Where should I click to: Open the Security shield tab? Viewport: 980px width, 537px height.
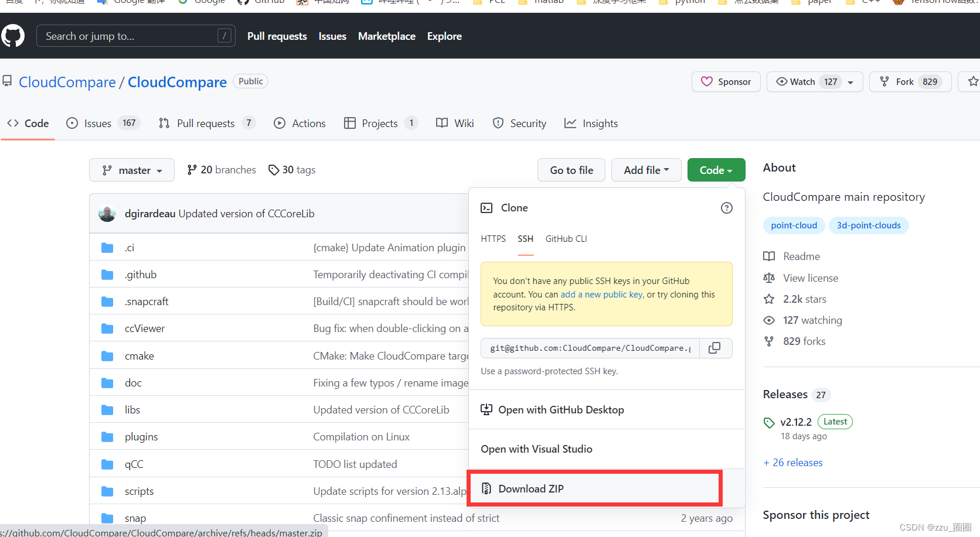point(519,123)
